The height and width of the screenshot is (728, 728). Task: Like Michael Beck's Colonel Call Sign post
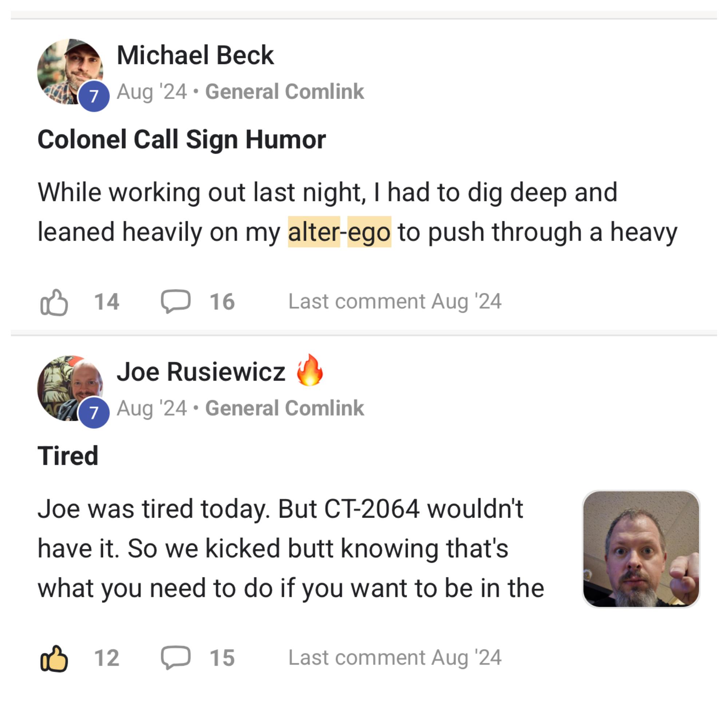coord(54,302)
